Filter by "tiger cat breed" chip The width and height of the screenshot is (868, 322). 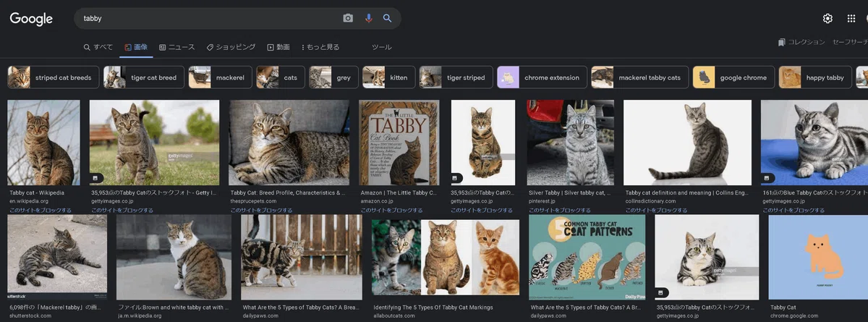pyautogui.click(x=143, y=77)
